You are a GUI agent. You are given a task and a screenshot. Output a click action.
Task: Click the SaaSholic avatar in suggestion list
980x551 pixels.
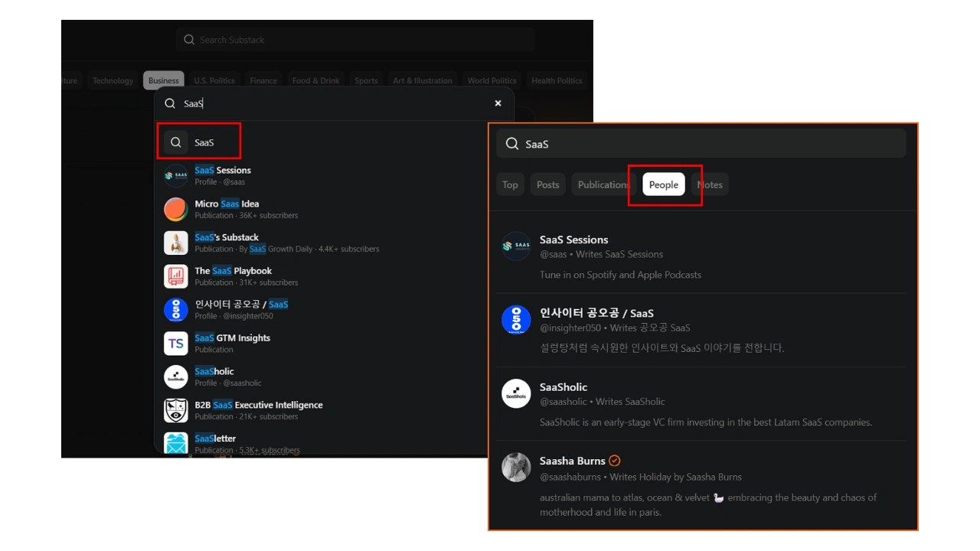coord(176,377)
